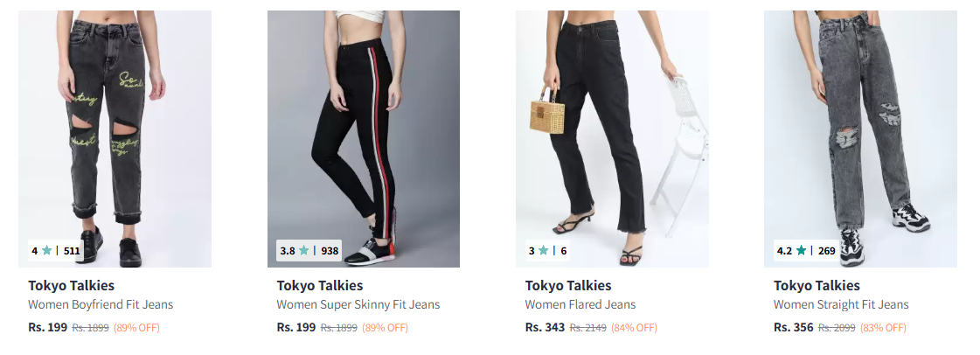
Task: Click the Women Boyfriend Fit Jeans title
Action: coord(101,305)
